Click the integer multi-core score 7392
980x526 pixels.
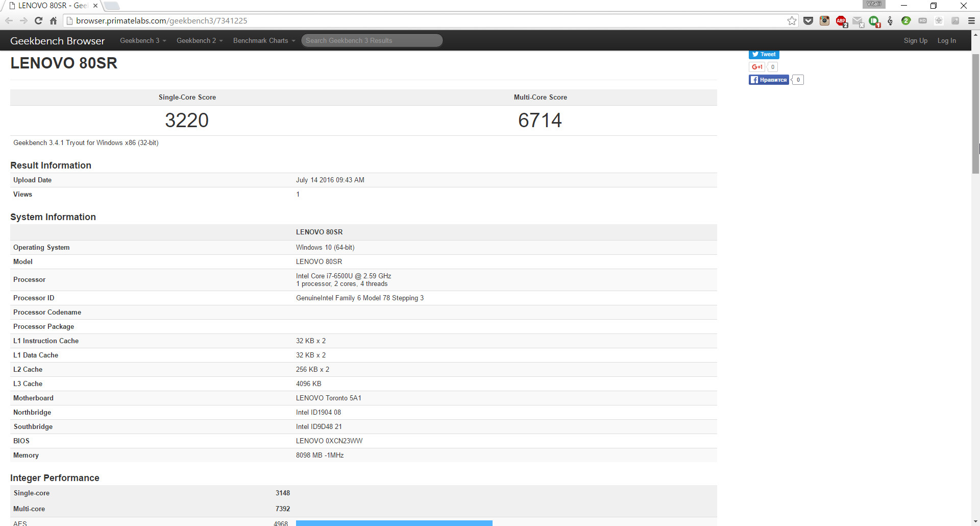click(283, 509)
